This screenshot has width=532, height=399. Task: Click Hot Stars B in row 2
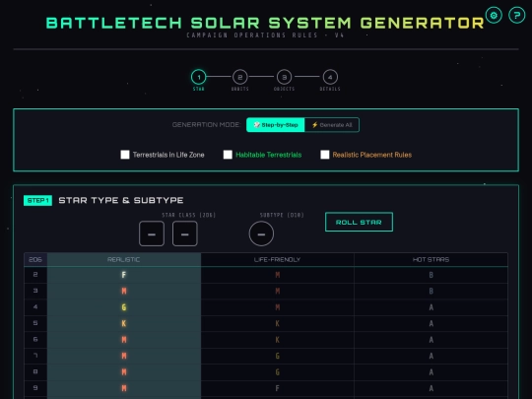click(431, 275)
